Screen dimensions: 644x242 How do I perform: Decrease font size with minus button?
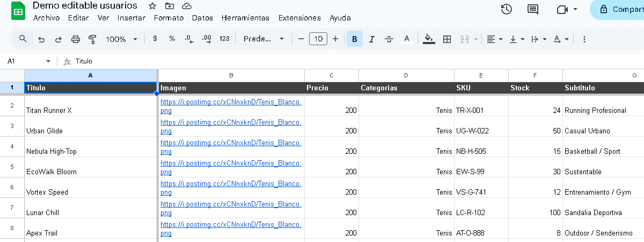point(301,39)
